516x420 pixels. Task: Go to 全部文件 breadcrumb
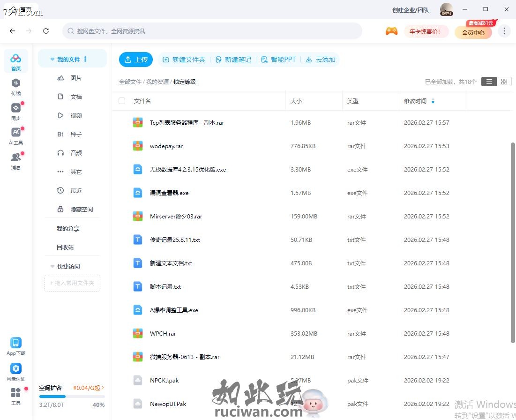[130, 82]
